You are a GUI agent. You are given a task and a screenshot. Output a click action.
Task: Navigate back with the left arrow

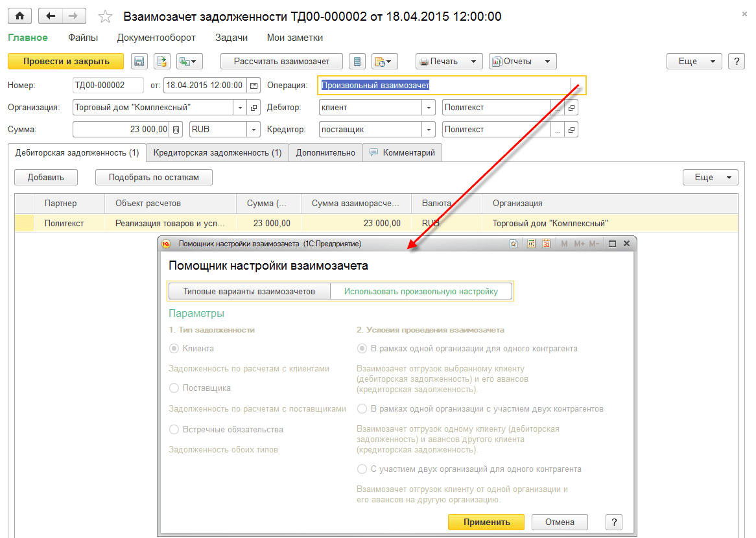point(50,16)
